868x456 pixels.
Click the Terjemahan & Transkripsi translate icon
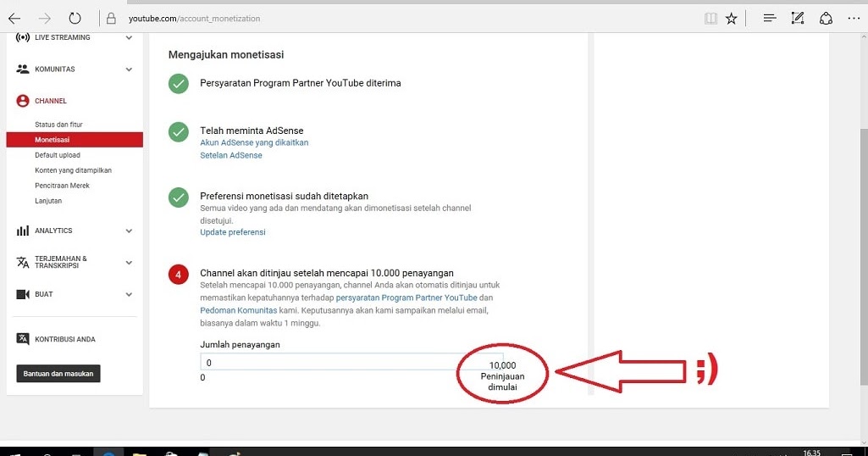(x=23, y=262)
